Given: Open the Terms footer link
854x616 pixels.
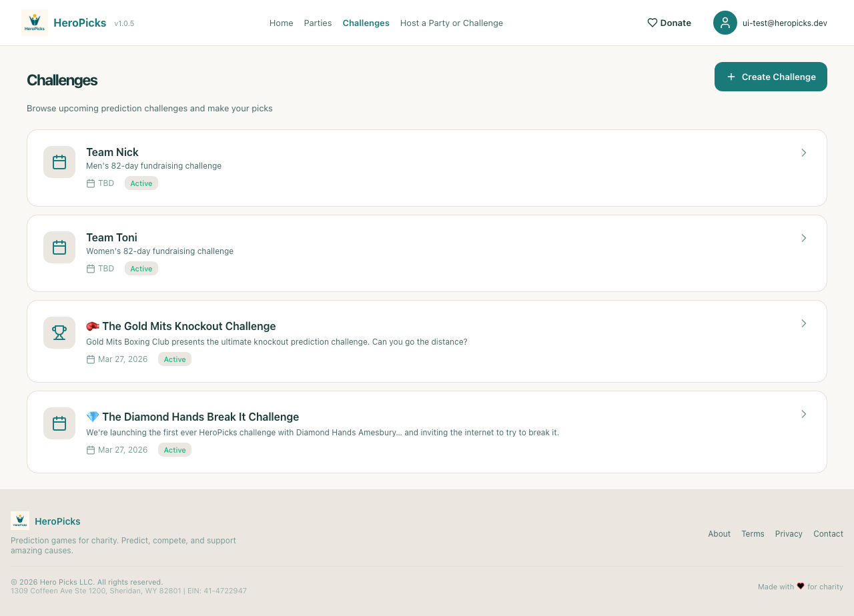Looking at the screenshot, I should coord(753,533).
